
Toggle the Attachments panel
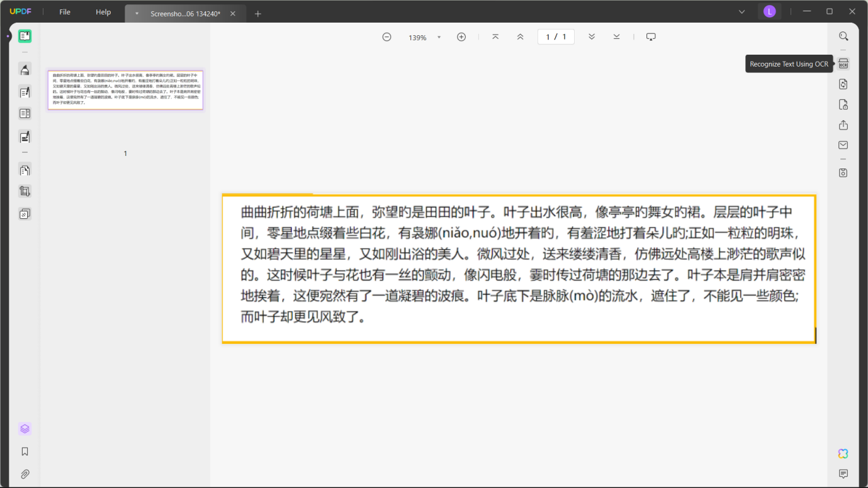pos(24,474)
